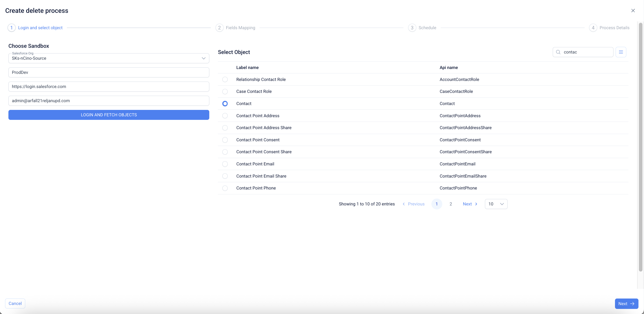The height and width of the screenshot is (314, 644).
Task: Click the step 4 Process Details circle
Action: pyautogui.click(x=593, y=28)
